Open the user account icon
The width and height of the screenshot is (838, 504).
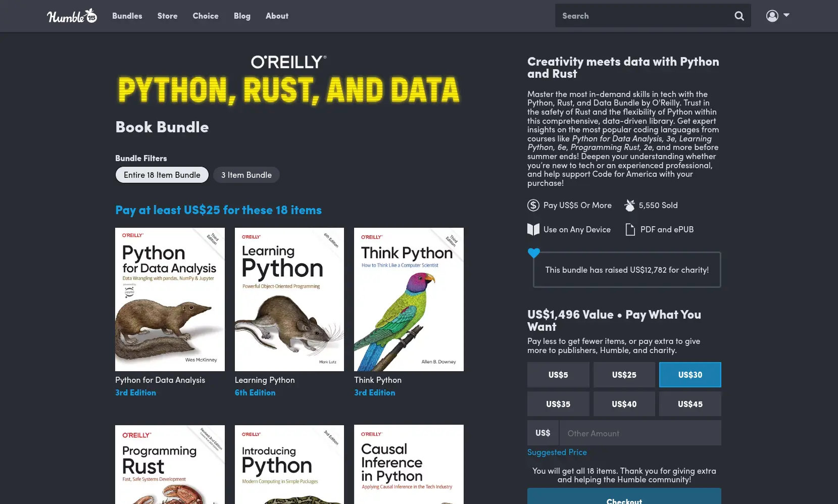(x=772, y=16)
